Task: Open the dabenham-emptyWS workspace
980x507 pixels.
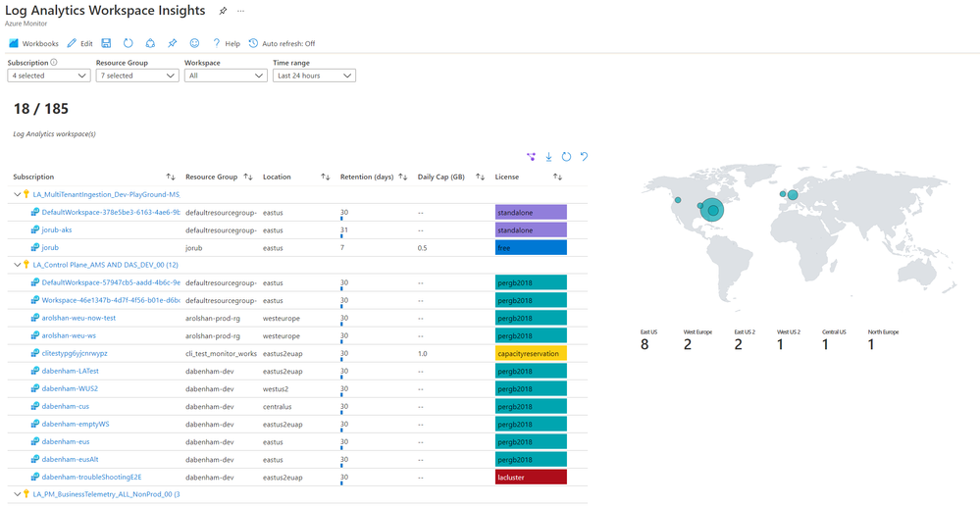Action: coord(75,424)
